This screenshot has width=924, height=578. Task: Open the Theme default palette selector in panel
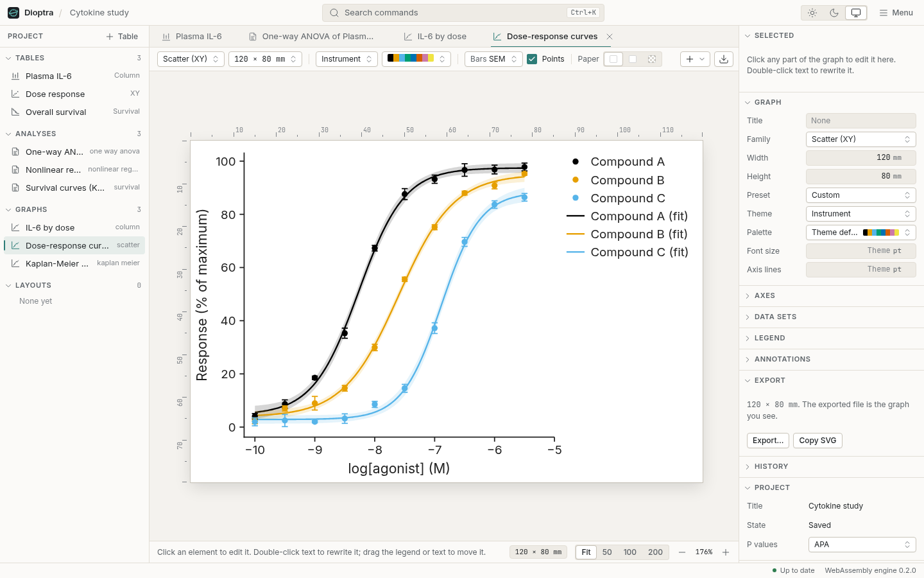[861, 232]
